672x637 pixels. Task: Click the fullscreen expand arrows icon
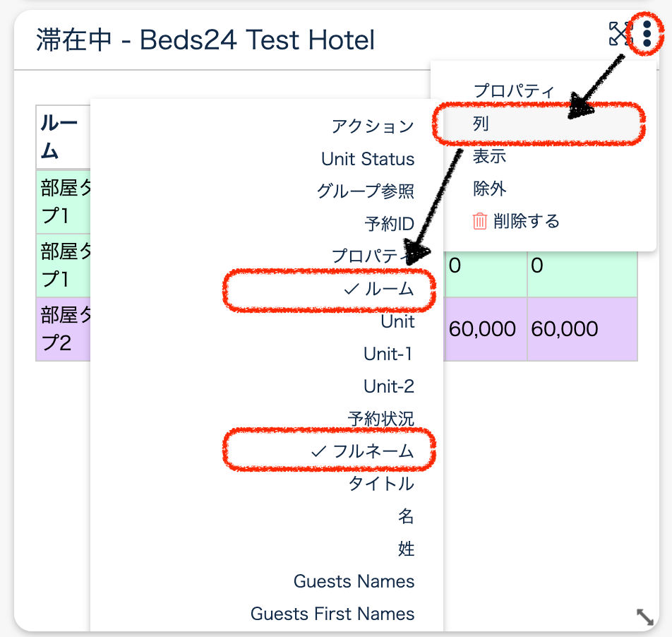[x=619, y=33]
